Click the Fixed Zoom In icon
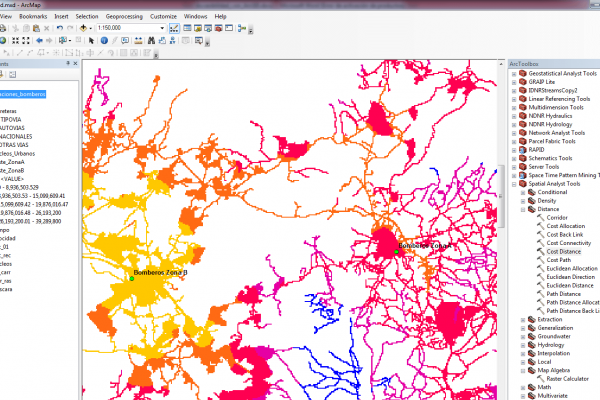600x400 pixels. click(15, 40)
